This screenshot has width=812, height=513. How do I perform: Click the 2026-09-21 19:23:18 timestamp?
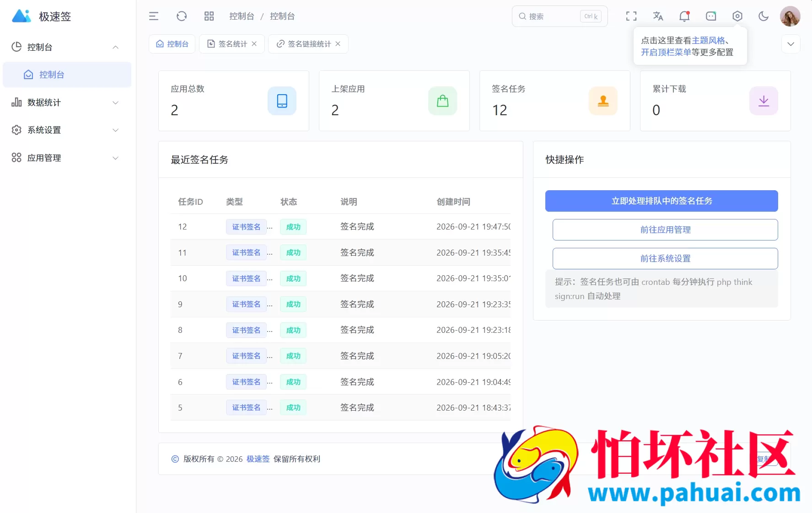[x=473, y=330]
